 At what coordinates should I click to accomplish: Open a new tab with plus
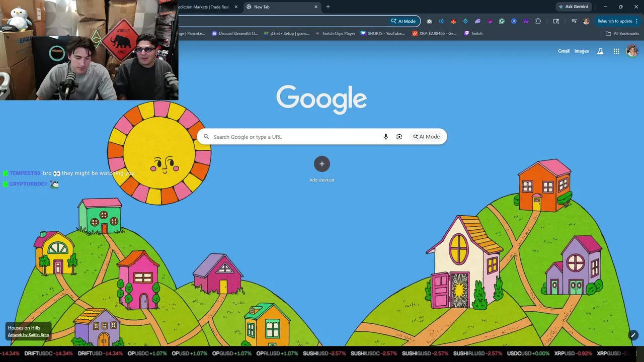tap(328, 7)
